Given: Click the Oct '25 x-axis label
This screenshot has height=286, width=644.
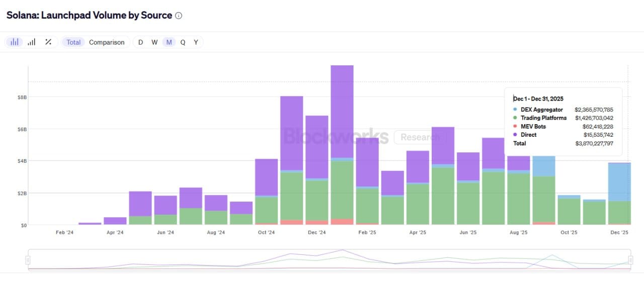Looking at the screenshot, I should pos(569,233).
